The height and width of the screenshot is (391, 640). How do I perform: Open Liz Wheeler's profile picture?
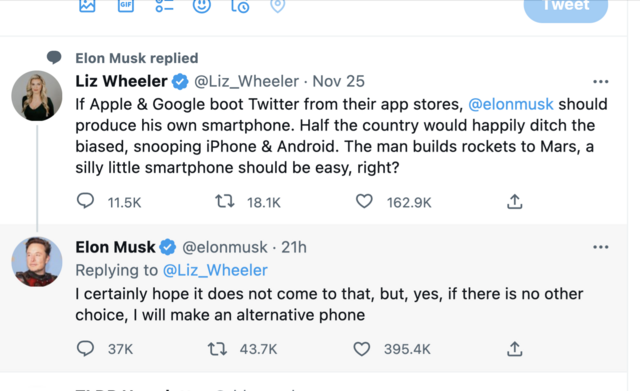[x=37, y=96]
